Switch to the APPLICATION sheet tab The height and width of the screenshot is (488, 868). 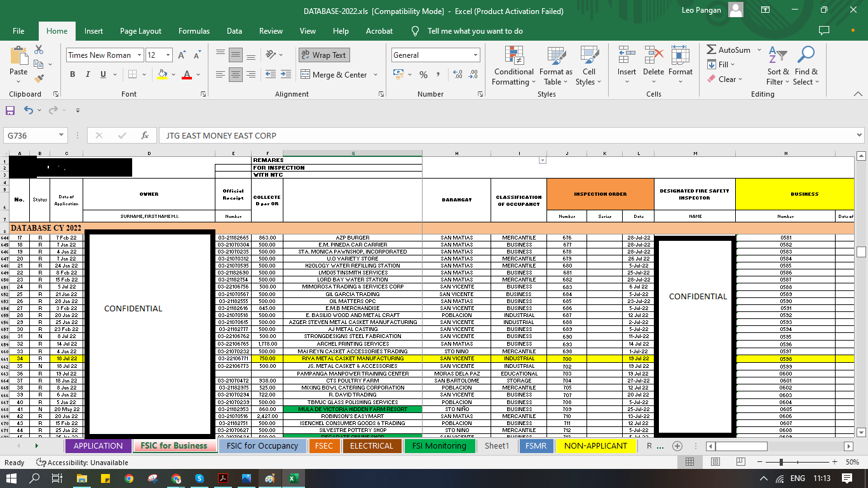(x=98, y=446)
